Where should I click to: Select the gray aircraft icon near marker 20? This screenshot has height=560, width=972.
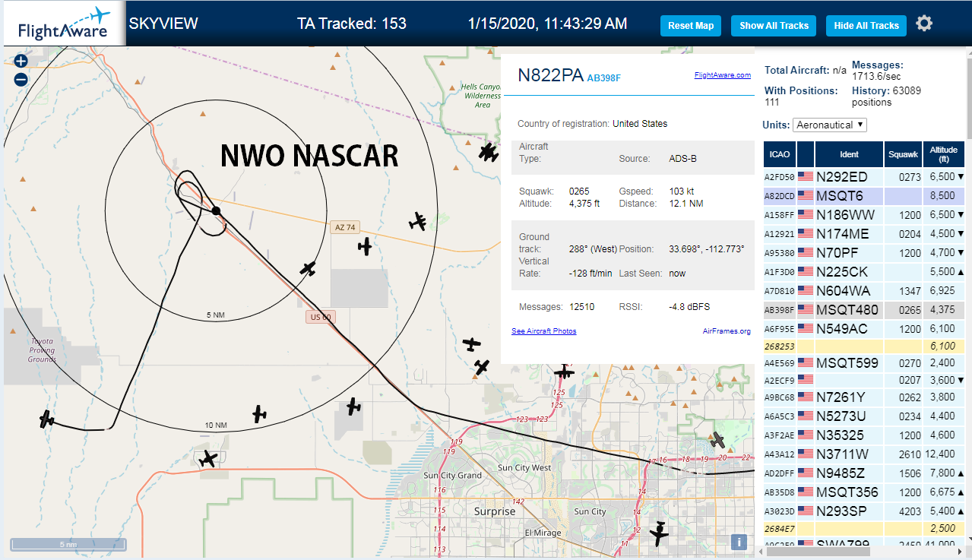717,439
